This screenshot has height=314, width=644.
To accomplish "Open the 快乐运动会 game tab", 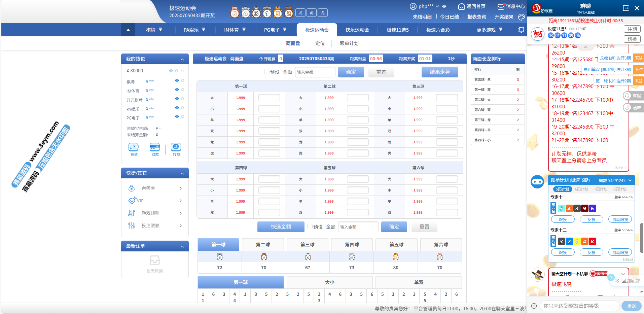I will [x=357, y=30].
